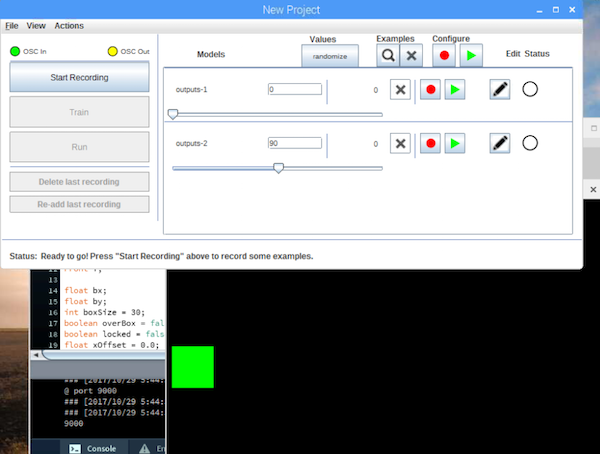Click Re-add last recording button
The width and height of the screenshot is (600, 454).
(x=79, y=204)
